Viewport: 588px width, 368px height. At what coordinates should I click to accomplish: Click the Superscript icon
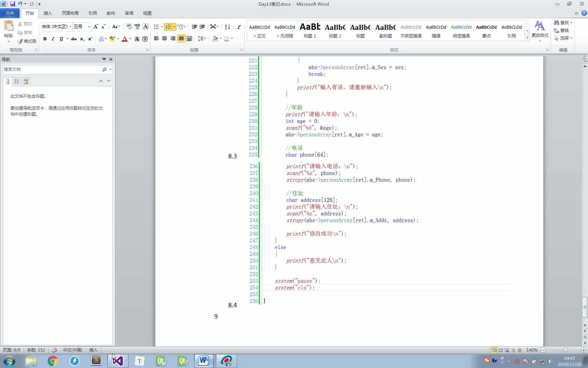[90, 39]
